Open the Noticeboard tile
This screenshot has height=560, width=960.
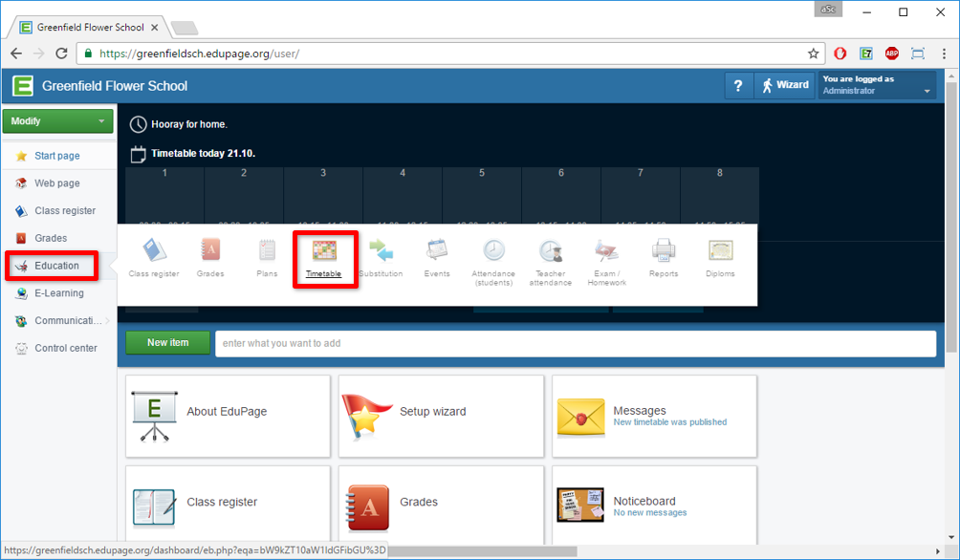click(x=654, y=505)
